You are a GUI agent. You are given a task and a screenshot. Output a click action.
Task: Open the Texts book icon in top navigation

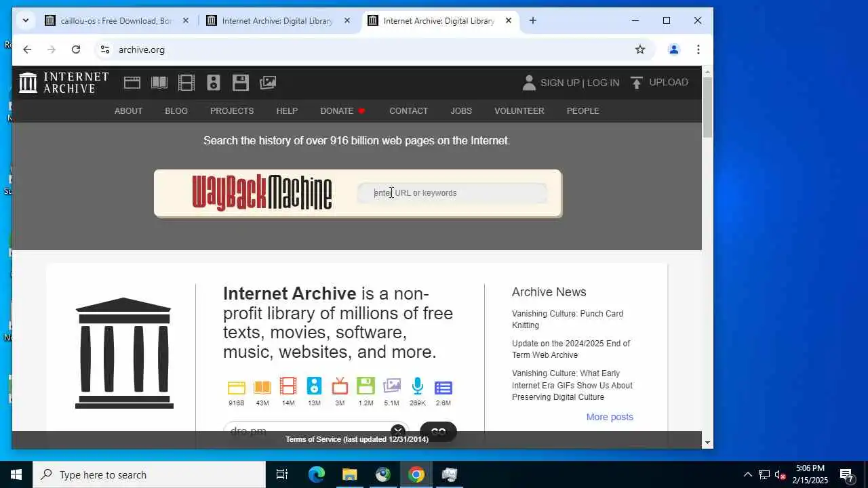coord(159,83)
